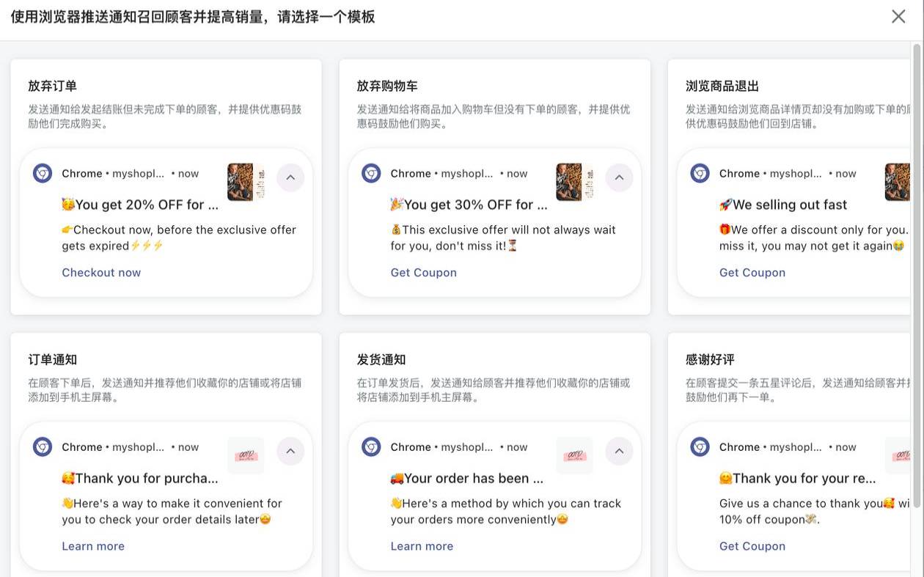Click the Chrome icon on the 感谢好评 notification

(x=699, y=446)
